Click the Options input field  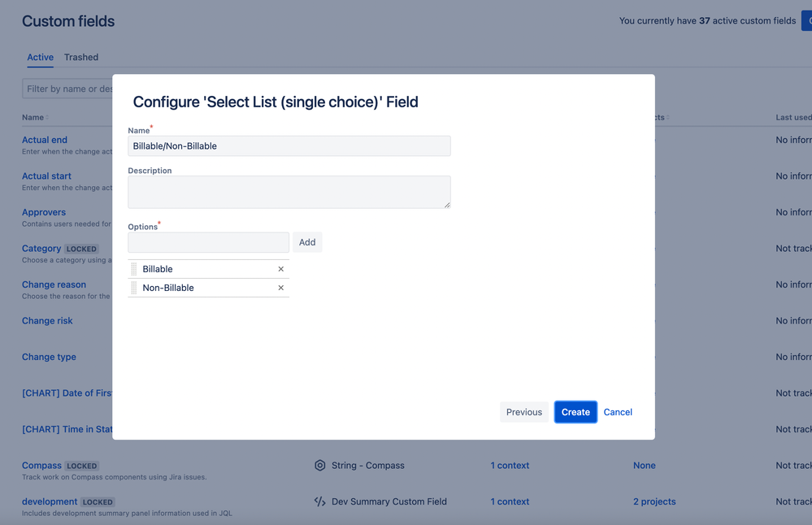click(x=208, y=241)
